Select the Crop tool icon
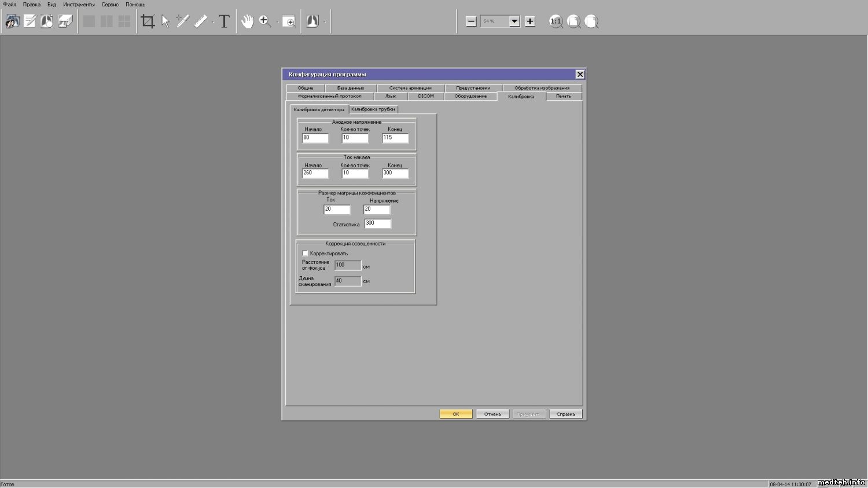Viewport: 868px width, 488px height. [x=148, y=21]
